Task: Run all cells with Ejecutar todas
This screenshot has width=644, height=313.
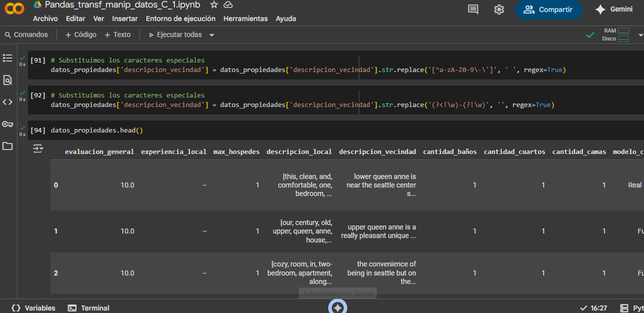Action: (175, 35)
